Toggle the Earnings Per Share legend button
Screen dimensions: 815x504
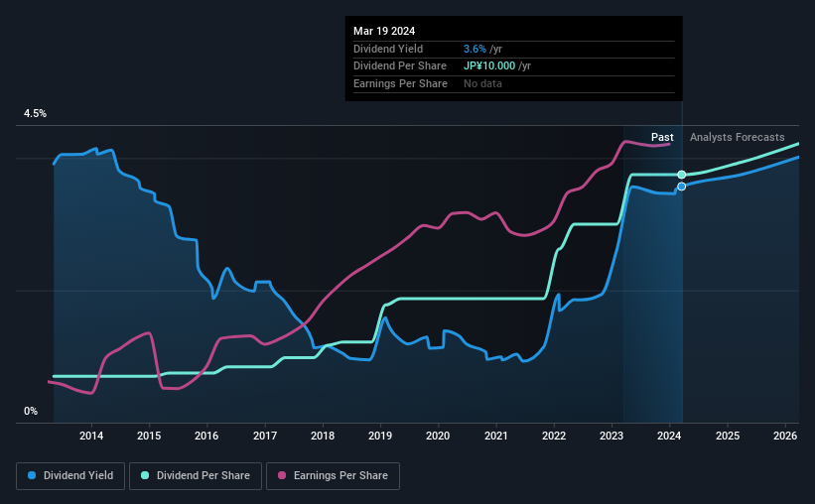pyautogui.click(x=333, y=476)
